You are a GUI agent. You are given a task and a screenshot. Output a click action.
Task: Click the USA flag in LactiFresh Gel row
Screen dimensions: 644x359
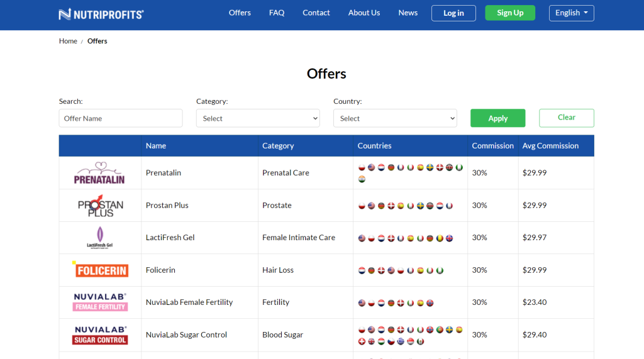(362, 238)
